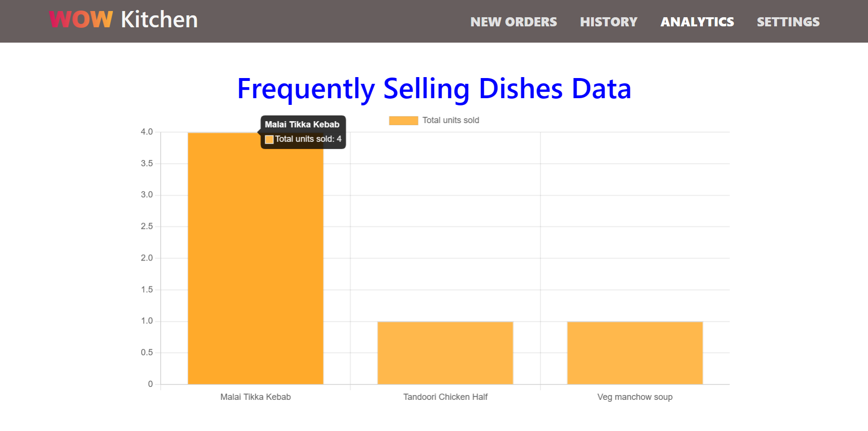Click the orange legend swatch icon

pos(404,120)
